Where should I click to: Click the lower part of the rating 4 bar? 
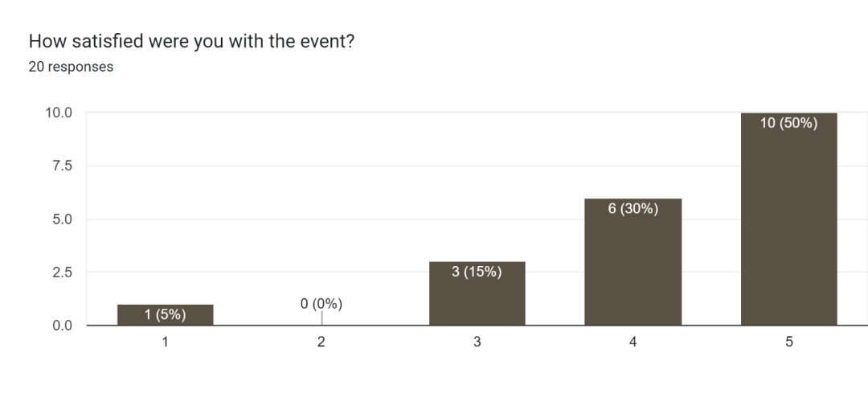tap(633, 297)
